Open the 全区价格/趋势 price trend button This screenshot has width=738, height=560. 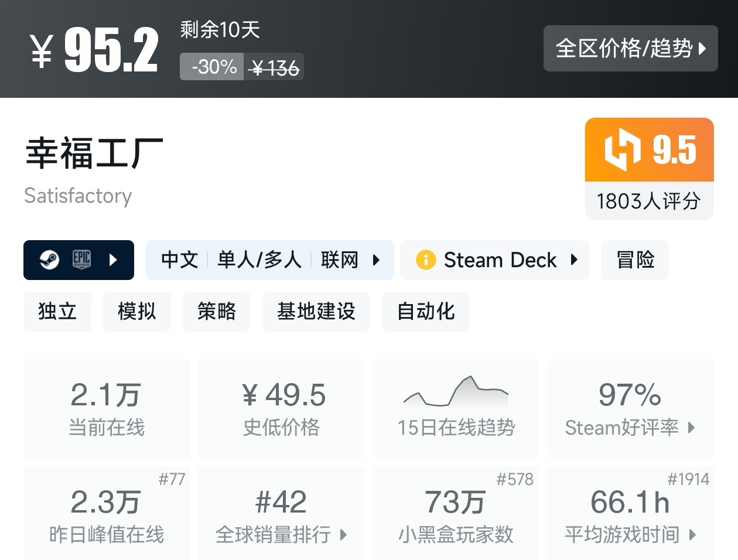(x=630, y=48)
